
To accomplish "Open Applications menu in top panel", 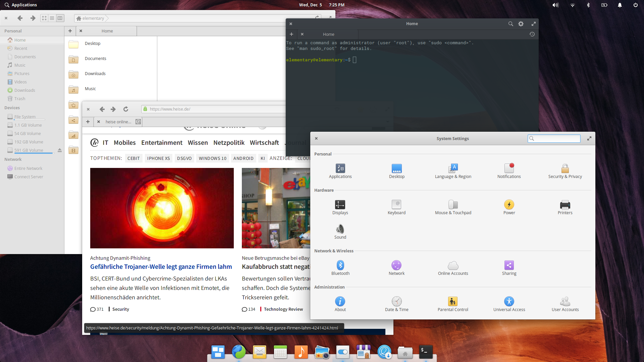I will coord(21,5).
